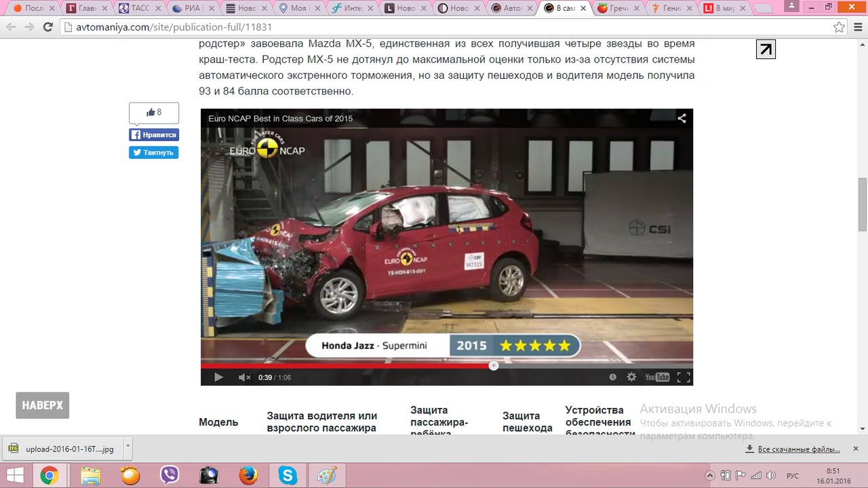The image size is (868, 488).
Task: Unmute the video sound
Action: (x=244, y=377)
